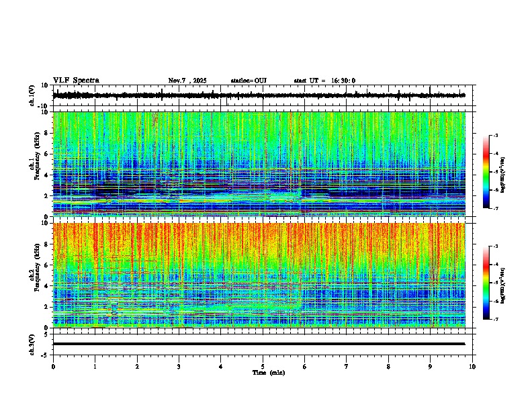Click the log(PSD) label beside ch.1 color scale
This screenshot has height=411, width=532.
(503, 175)
